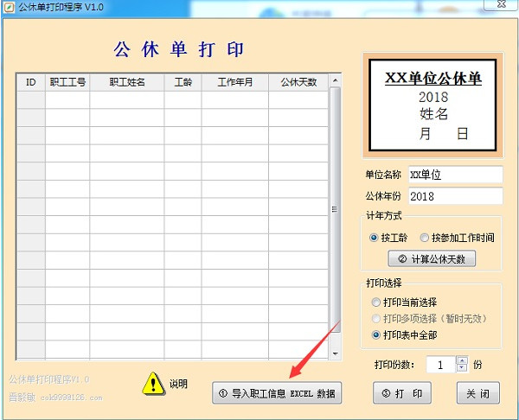Click the 单位名称 input field
519x420 pixels.
(x=456, y=175)
